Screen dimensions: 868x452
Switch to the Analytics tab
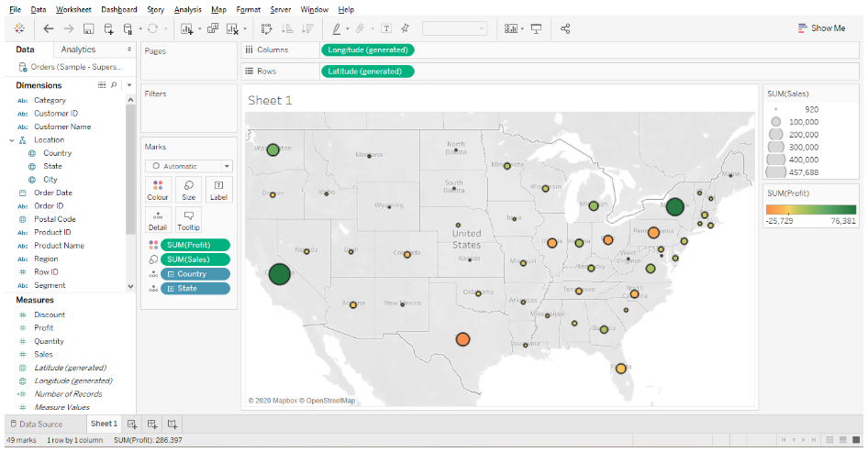pos(78,50)
